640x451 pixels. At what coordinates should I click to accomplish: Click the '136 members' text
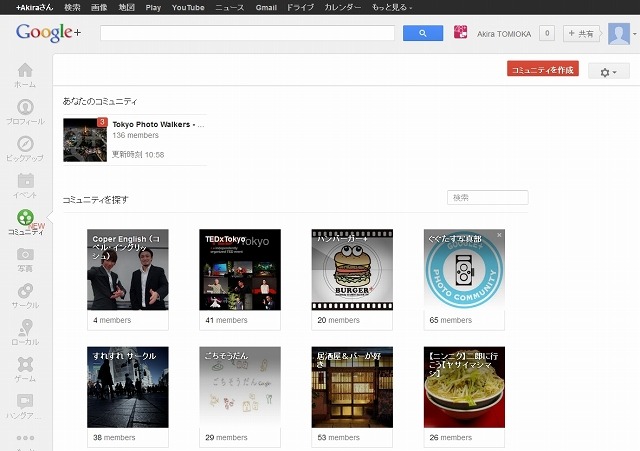136,135
